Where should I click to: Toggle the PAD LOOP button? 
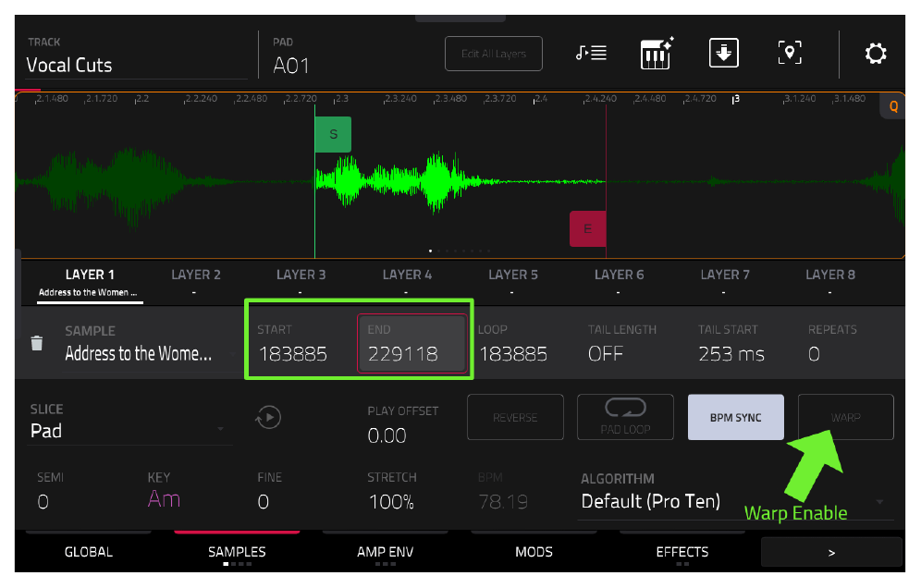pyautogui.click(x=625, y=418)
